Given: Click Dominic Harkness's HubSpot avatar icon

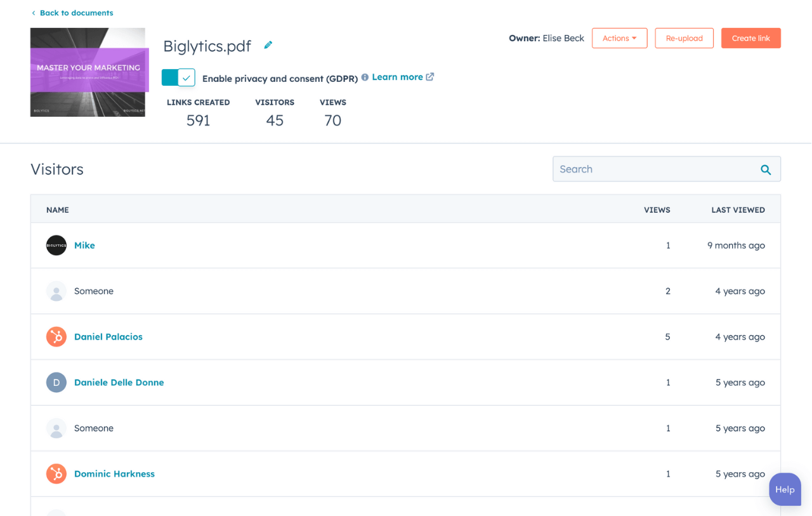Looking at the screenshot, I should (56, 474).
